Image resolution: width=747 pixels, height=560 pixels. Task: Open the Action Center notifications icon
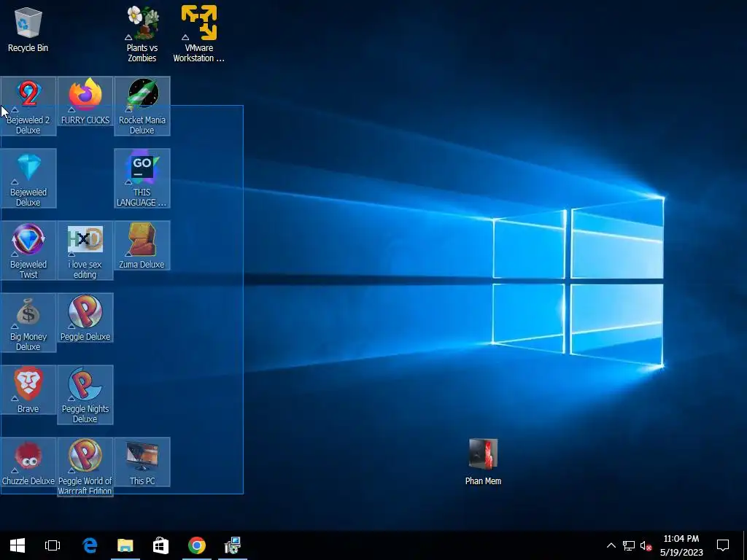click(723, 545)
